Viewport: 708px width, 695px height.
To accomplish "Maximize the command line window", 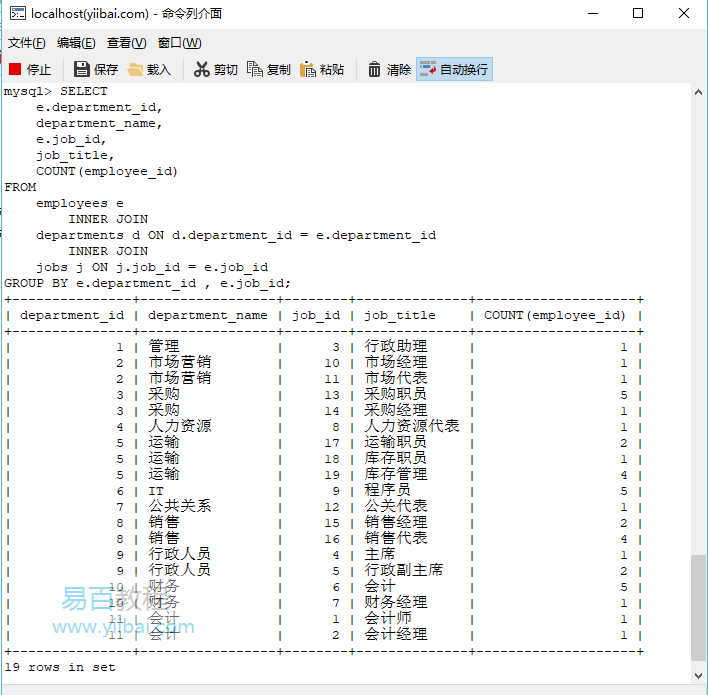I will click(x=638, y=14).
